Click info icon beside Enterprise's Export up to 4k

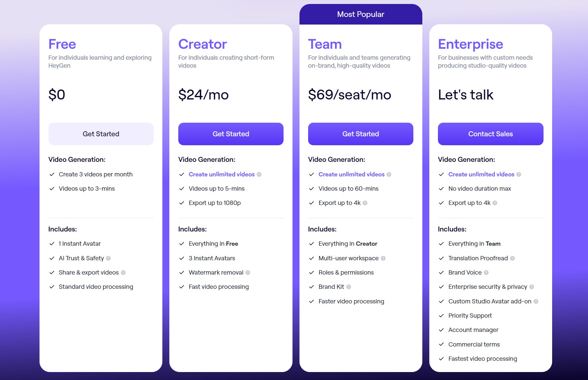pos(495,203)
